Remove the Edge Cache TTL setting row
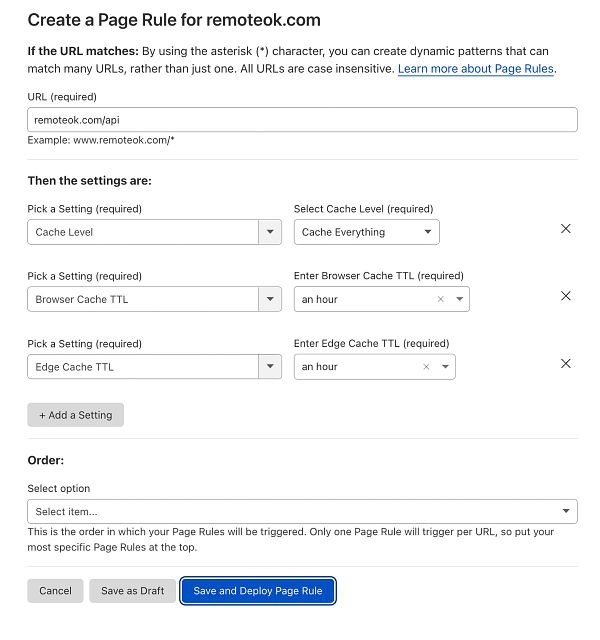This screenshot has height=640, width=600. point(565,364)
